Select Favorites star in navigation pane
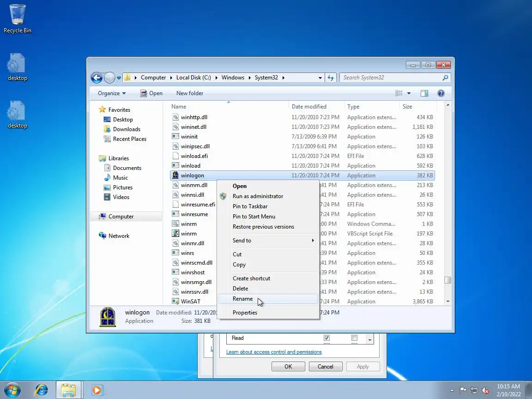532x399 pixels. pos(102,109)
